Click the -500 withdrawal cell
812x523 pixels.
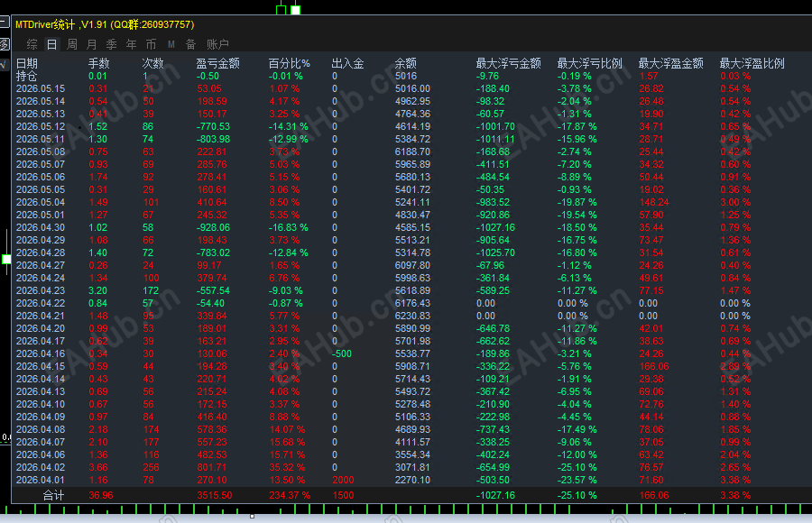[342, 353]
